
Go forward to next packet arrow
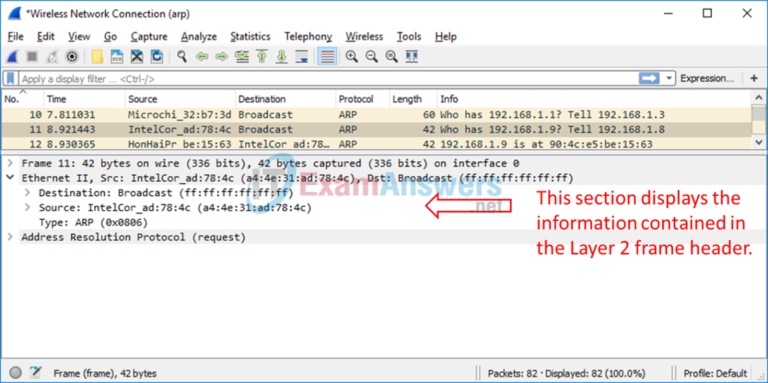222,57
